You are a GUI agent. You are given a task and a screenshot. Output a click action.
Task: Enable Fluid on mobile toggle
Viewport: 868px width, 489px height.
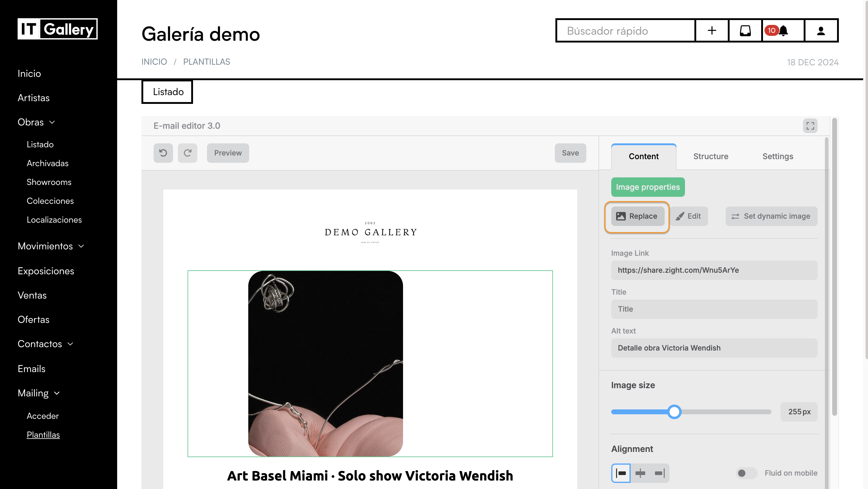point(746,473)
